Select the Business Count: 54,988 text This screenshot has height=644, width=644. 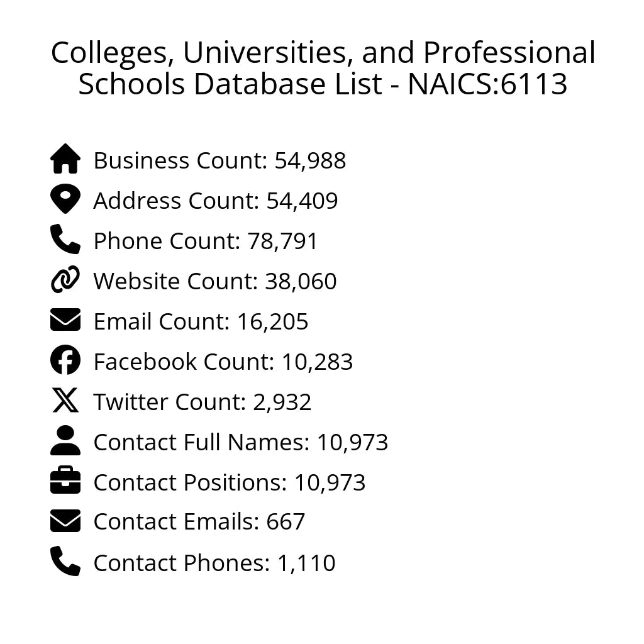click(219, 161)
